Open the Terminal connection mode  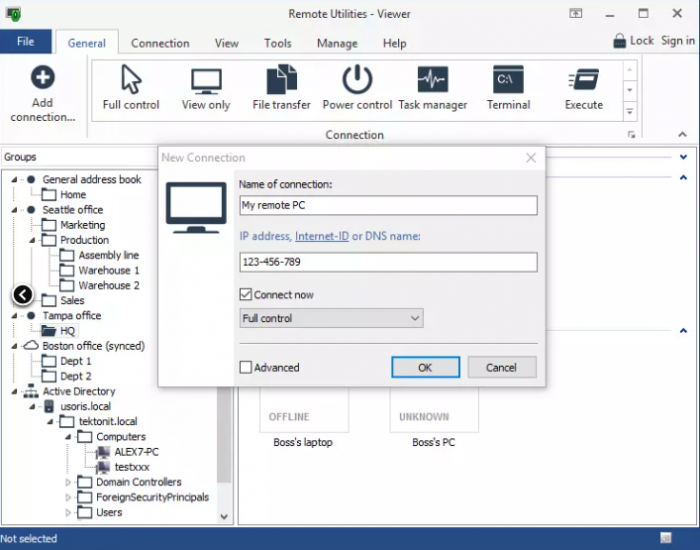[x=508, y=79]
